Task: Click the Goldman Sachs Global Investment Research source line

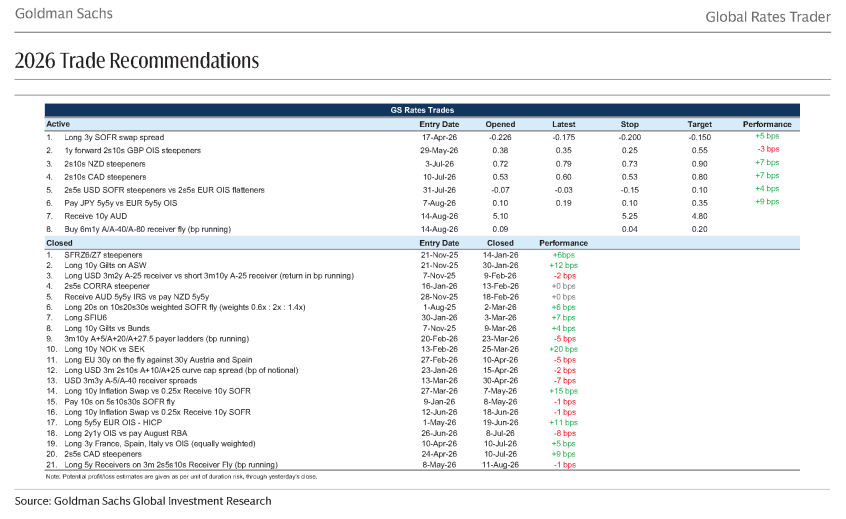Action: coord(143,501)
